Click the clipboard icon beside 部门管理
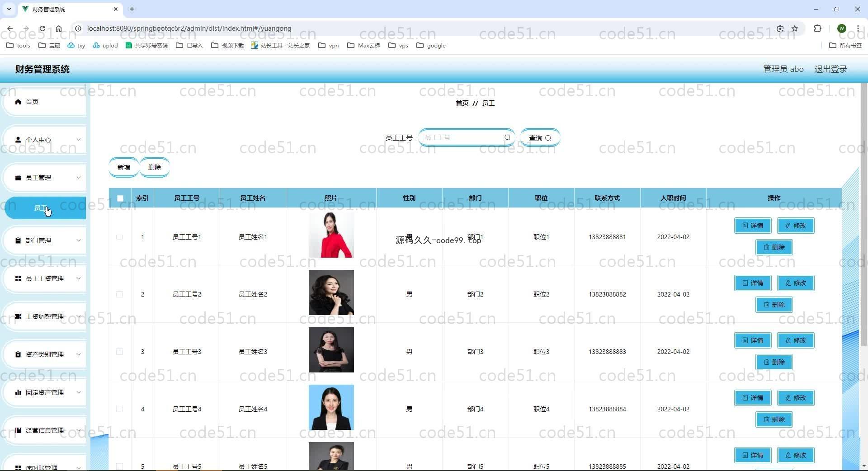 point(18,240)
